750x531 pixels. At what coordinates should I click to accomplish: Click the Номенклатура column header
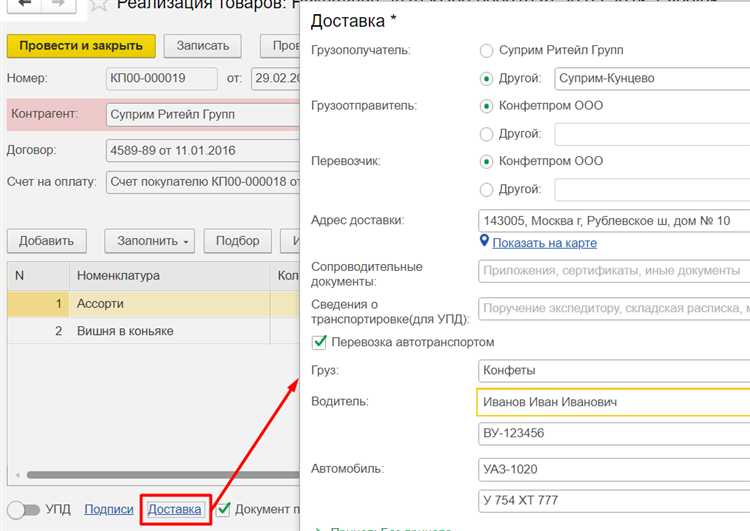(x=169, y=276)
